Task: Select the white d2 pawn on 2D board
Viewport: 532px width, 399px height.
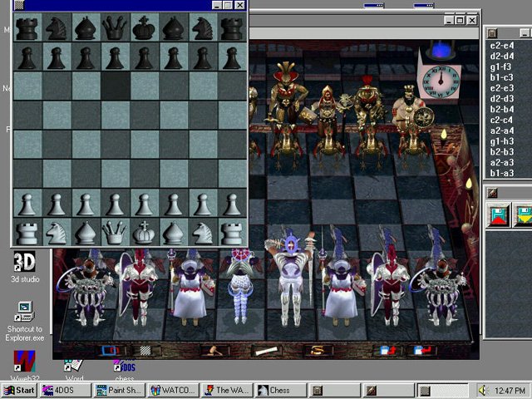Action: 115,204
